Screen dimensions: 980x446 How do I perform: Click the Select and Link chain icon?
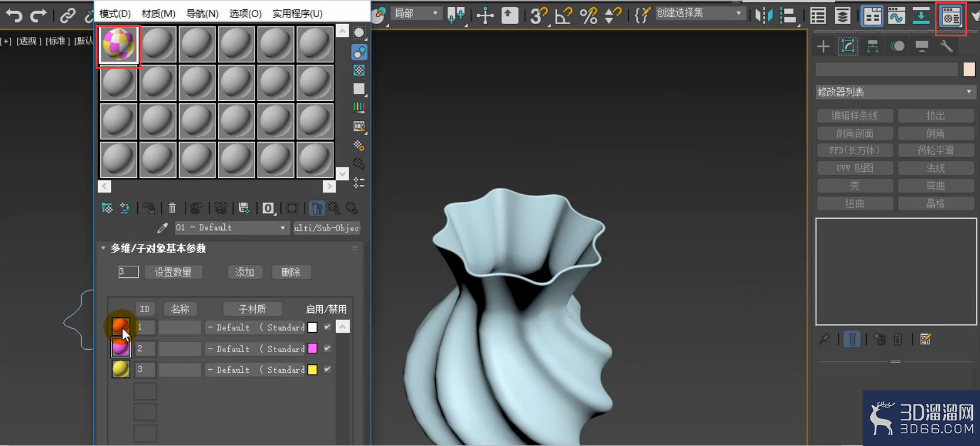click(x=67, y=15)
